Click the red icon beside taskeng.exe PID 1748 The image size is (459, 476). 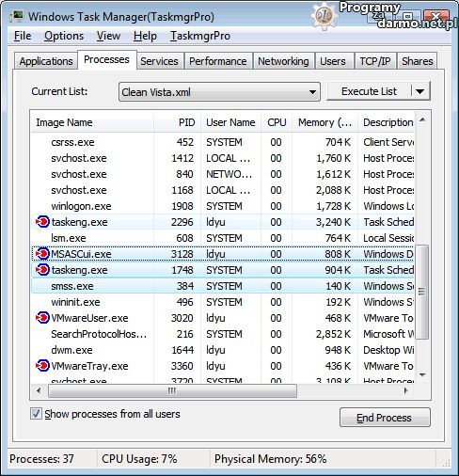(42, 270)
